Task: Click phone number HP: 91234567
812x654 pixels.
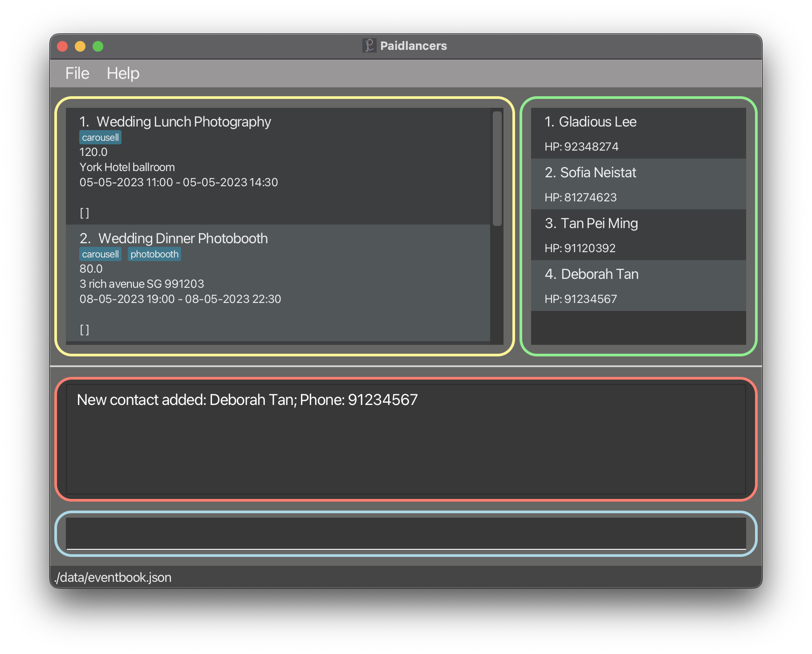Action: coord(581,299)
